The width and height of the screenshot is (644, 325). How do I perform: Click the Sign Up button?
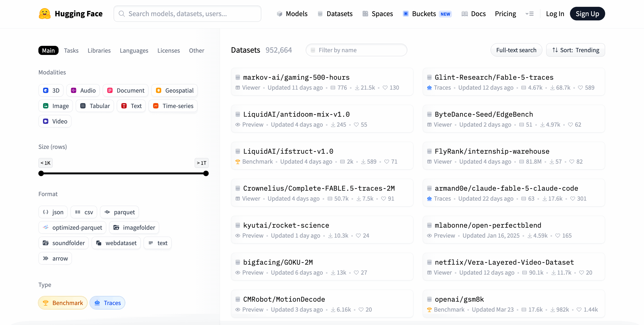587,14
